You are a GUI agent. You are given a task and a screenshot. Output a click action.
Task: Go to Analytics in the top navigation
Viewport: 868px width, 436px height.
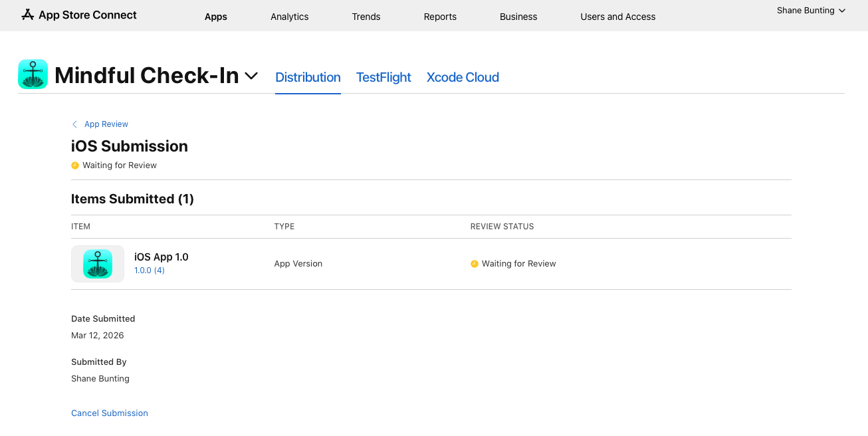[x=290, y=17]
